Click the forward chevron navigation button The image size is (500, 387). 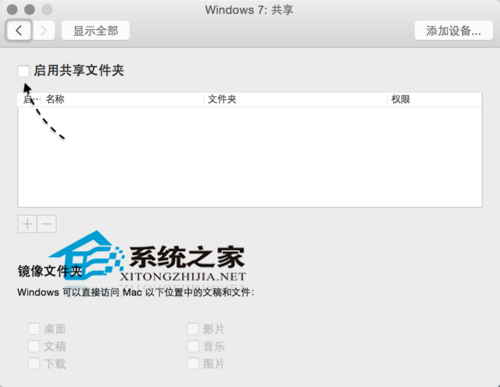click(44, 31)
